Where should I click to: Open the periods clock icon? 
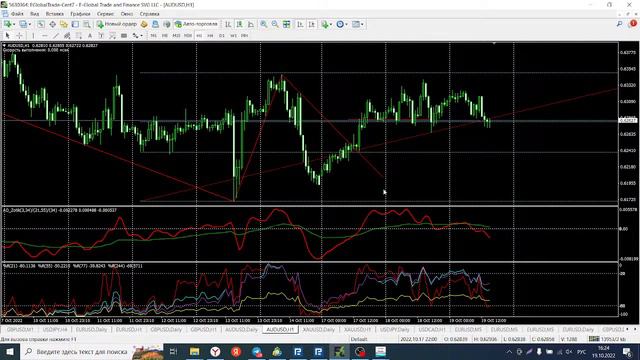(x=340, y=24)
